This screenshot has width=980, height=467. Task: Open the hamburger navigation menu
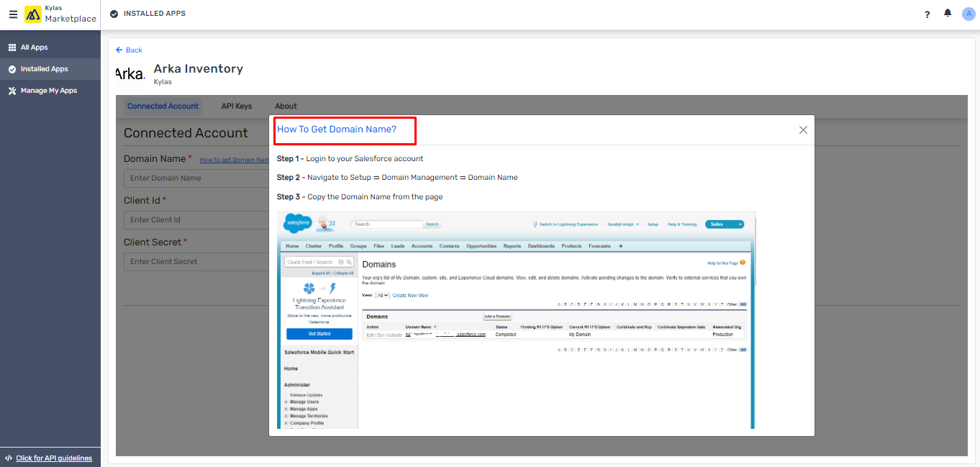click(13, 14)
